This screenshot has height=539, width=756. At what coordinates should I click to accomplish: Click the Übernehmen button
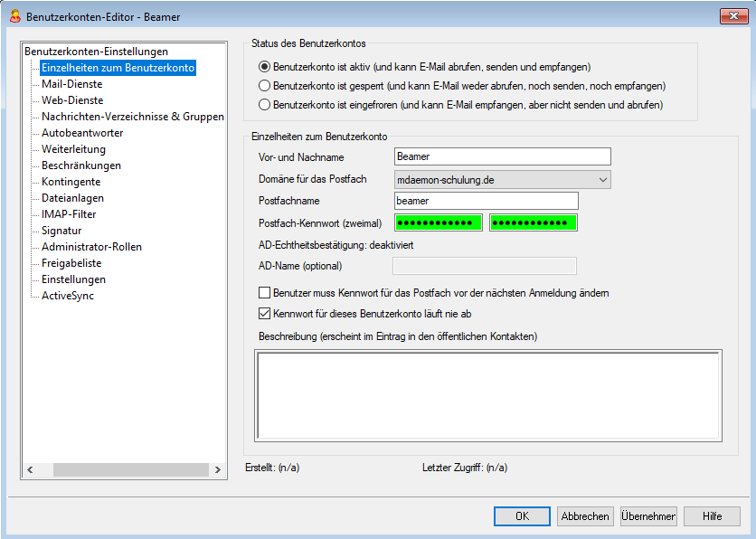pos(648,516)
